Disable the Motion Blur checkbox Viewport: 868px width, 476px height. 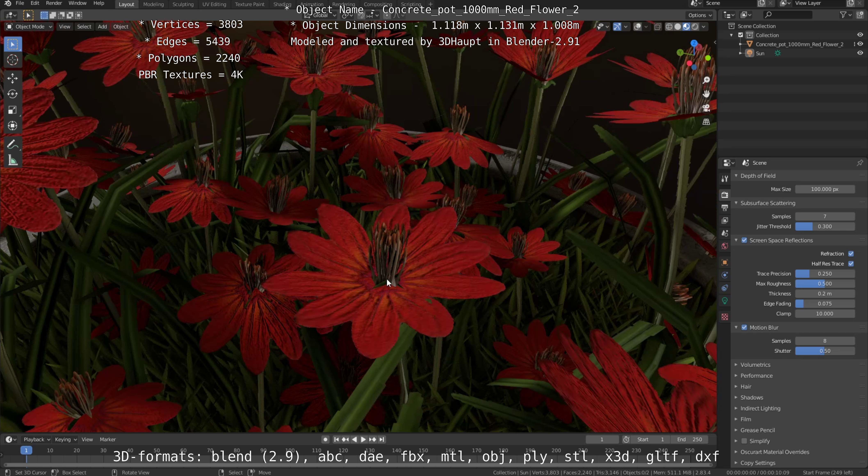pos(744,327)
